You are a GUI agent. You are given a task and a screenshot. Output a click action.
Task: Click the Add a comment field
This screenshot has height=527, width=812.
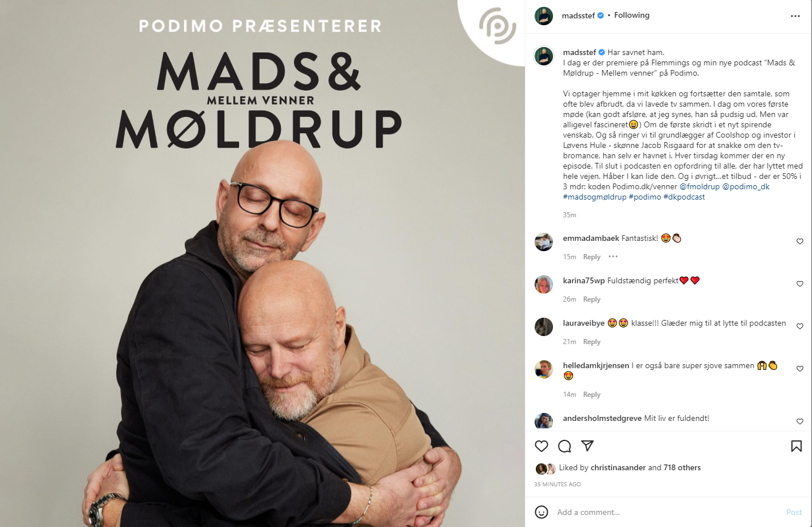(665, 512)
